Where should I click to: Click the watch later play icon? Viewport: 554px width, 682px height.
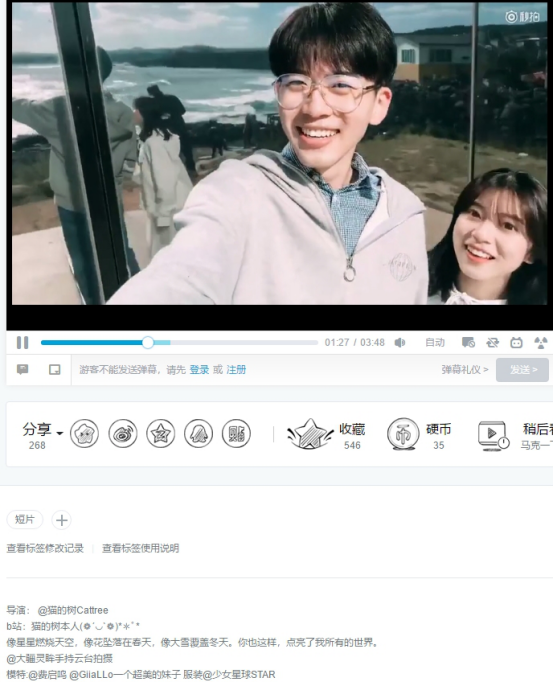493,435
